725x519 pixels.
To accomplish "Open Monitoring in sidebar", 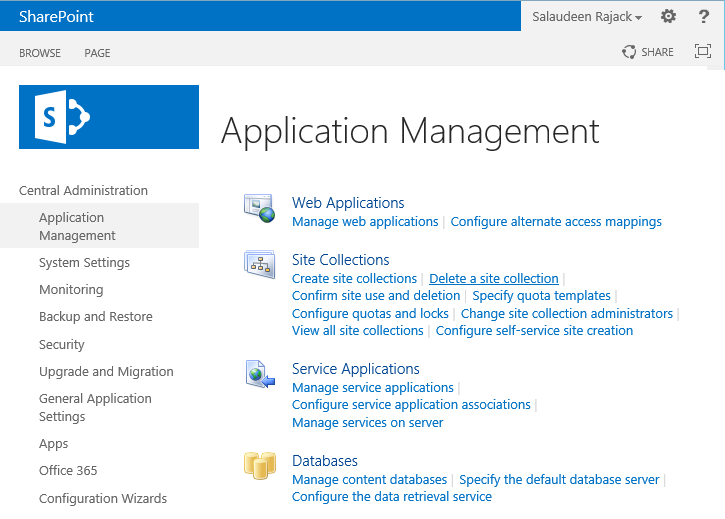I will (x=71, y=290).
